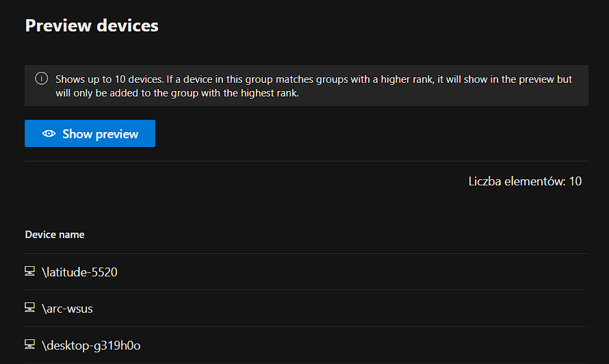Click the Show preview button
This screenshot has height=364, width=609.
point(90,133)
